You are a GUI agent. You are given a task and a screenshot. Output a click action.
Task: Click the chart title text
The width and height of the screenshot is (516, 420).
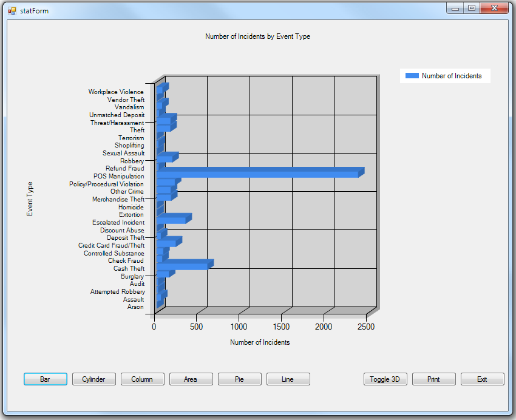(x=257, y=36)
